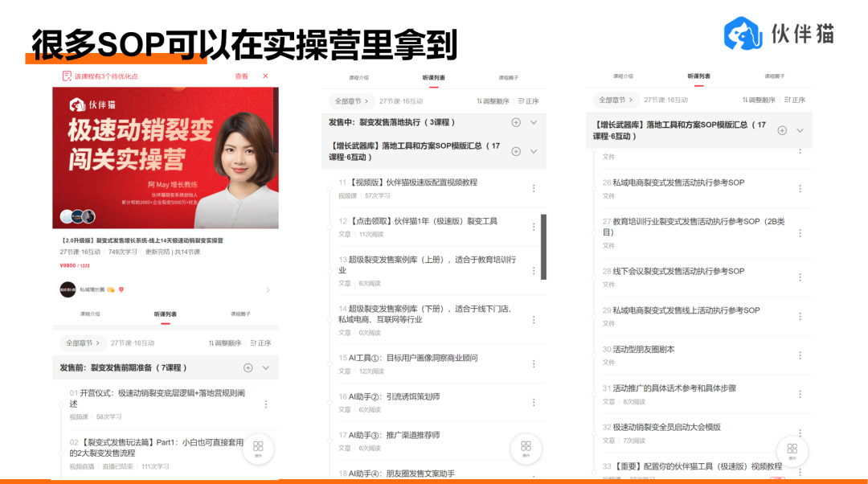Image resolution: width=868 pixels, height=484 pixels.
Task: Open three-dot menu for lesson 14 案例库（下册）
Action: tap(534, 320)
